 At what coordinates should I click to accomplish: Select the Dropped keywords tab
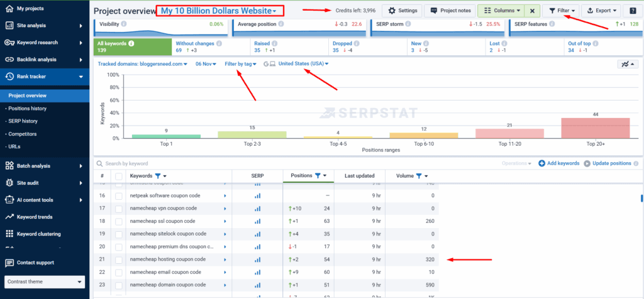click(x=368, y=46)
